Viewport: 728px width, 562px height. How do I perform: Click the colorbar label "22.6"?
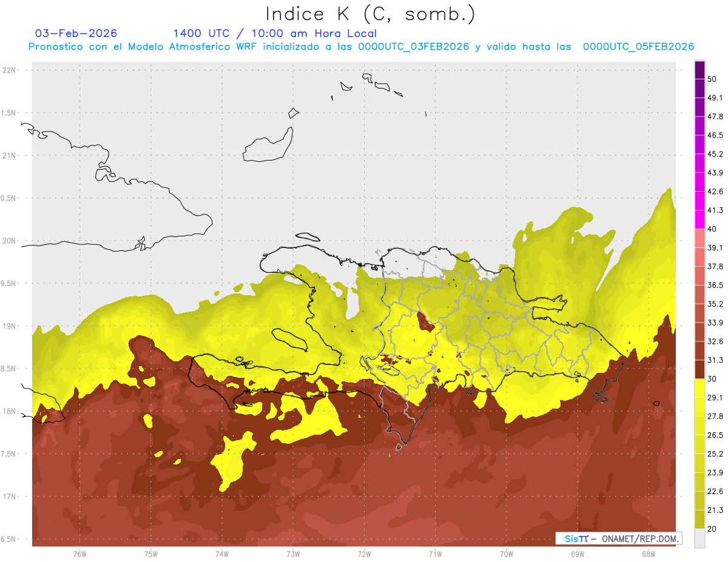click(715, 491)
